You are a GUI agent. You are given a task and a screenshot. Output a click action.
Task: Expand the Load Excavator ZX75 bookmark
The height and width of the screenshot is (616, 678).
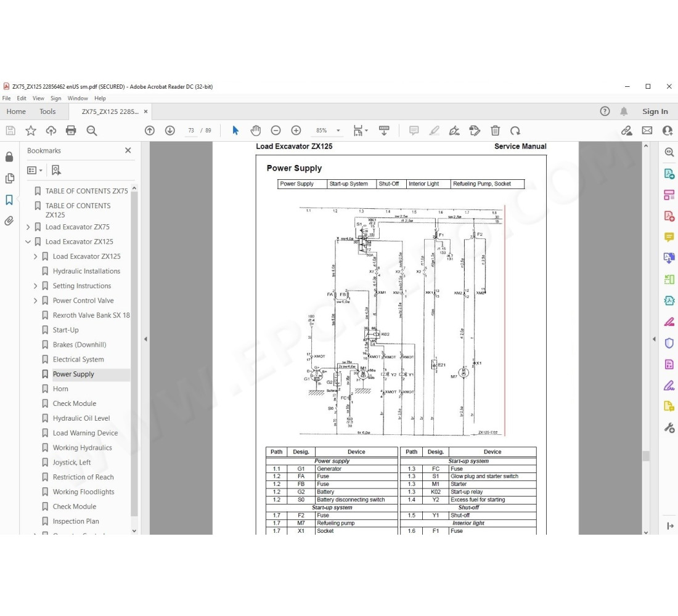[28, 227]
